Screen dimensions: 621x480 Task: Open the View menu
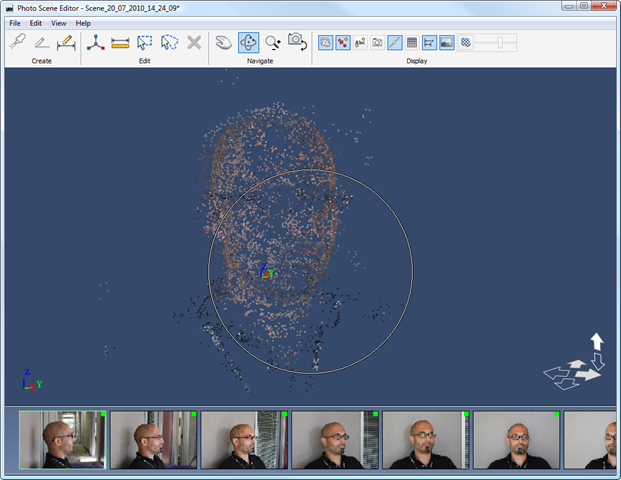pos(59,23)
